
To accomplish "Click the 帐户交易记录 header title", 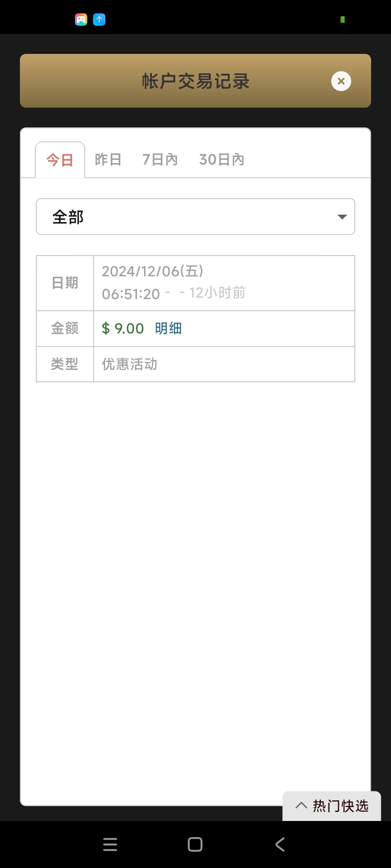I will point(195,81).
